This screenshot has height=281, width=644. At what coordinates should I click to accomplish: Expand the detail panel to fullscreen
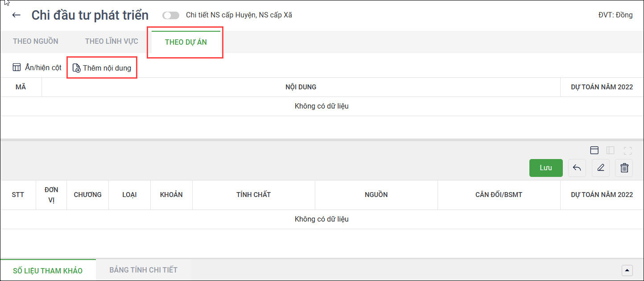click(627, 151)
